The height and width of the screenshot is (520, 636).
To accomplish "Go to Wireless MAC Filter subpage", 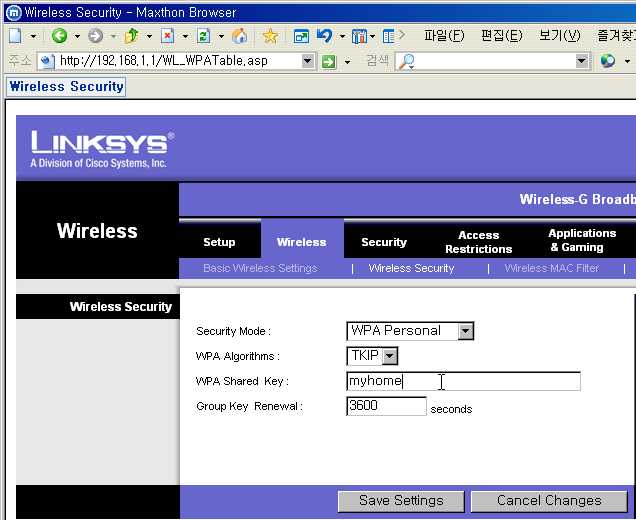I will tap(552, 269).
